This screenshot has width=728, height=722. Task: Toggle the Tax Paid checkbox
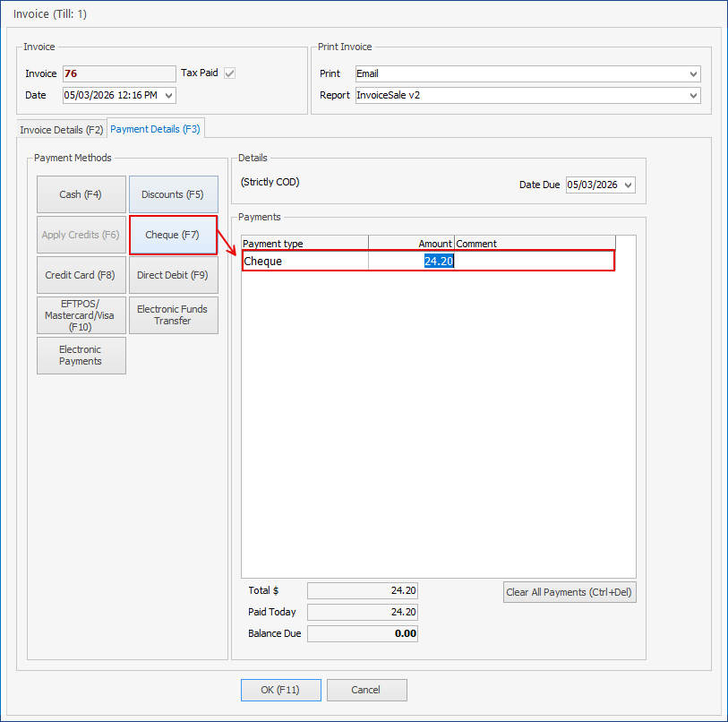click(229, 73)
